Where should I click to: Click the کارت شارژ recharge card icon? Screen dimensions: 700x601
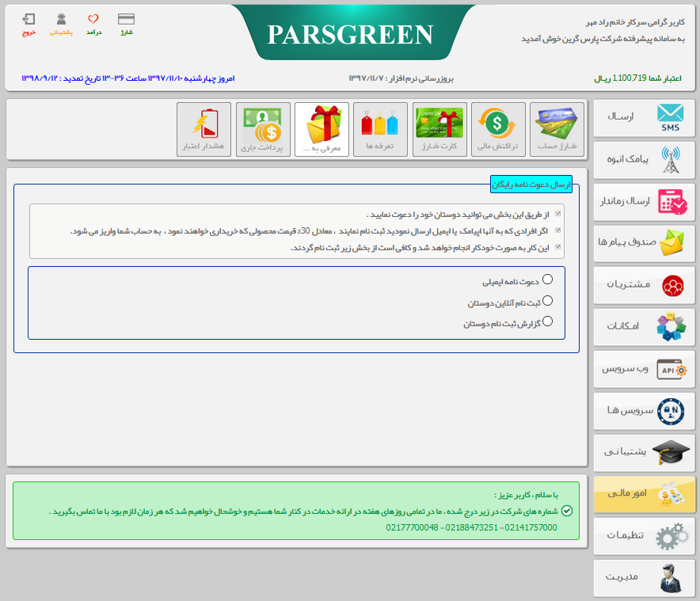[x=439, y=129]
